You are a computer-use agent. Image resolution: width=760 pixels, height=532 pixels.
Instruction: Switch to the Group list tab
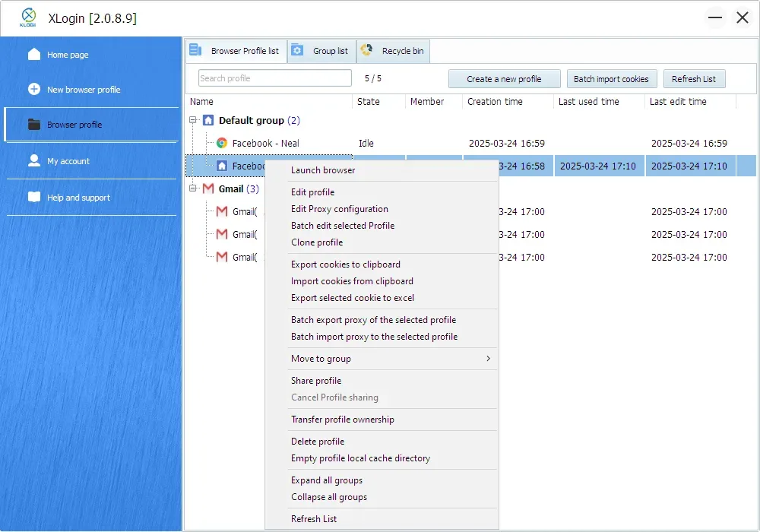[x=321, y=51]
